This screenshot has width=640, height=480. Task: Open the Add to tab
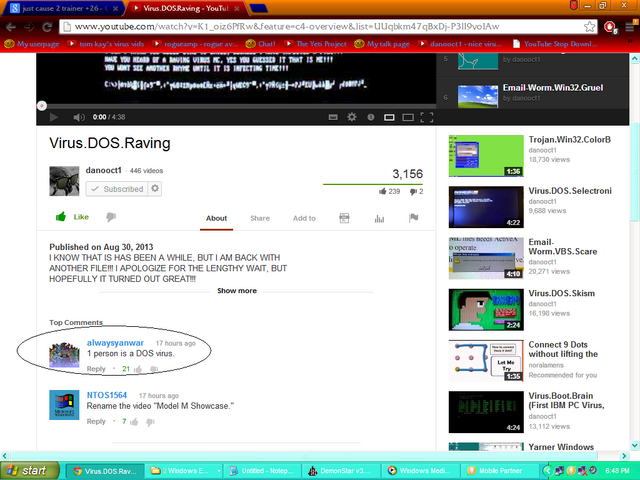pyautogui.click(x=304, y=218)
